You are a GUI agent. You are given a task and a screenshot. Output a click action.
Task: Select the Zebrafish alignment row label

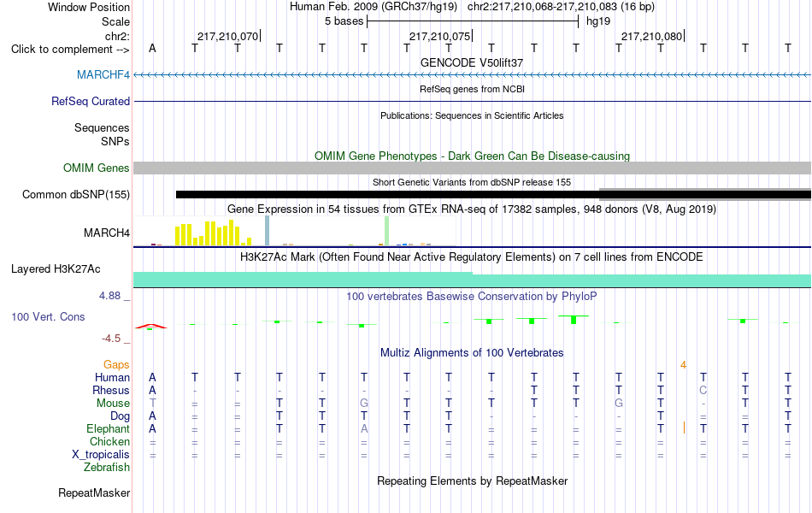click(107, 468)
